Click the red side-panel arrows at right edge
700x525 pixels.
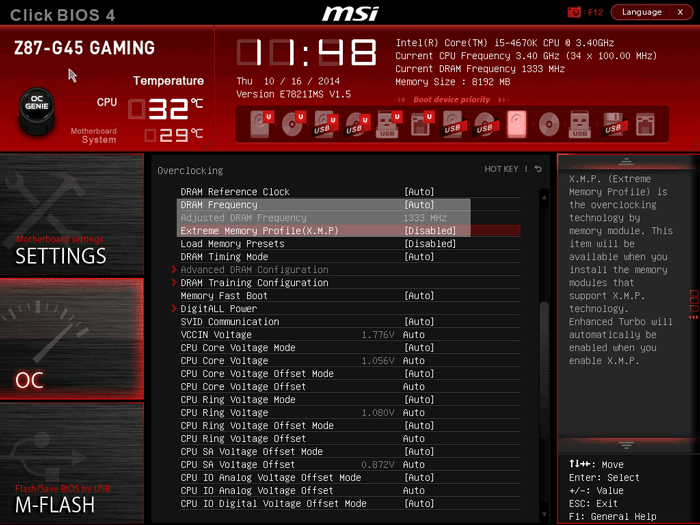pos(694,304)
